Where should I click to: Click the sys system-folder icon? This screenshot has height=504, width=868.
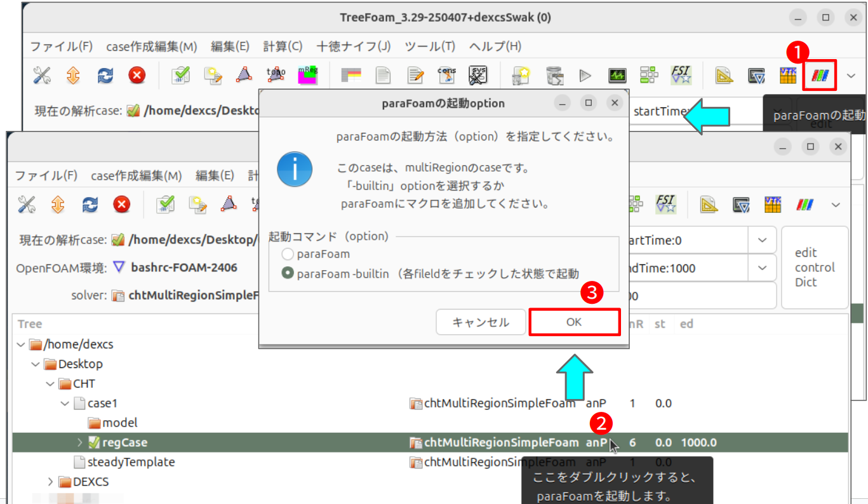[x=478, y=76]
